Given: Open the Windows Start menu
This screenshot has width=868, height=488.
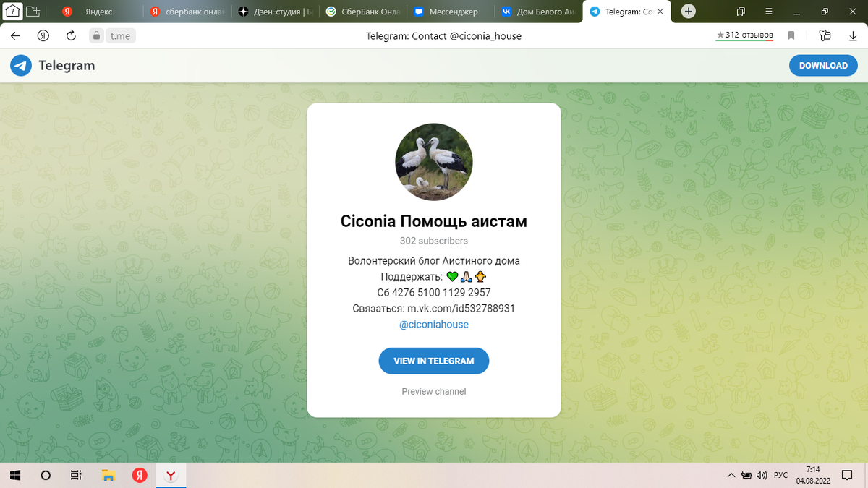Looking at the screenshot, I should [16, 475].
